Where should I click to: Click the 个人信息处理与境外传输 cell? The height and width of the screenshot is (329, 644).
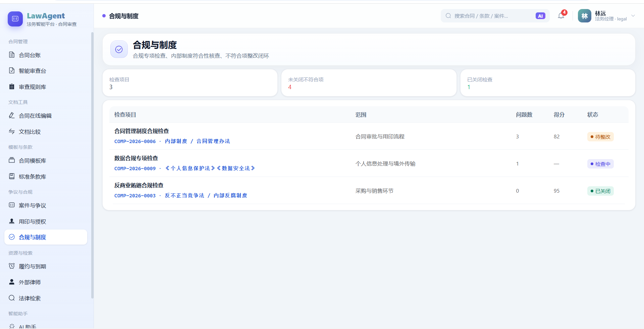[x=385, y=164]
